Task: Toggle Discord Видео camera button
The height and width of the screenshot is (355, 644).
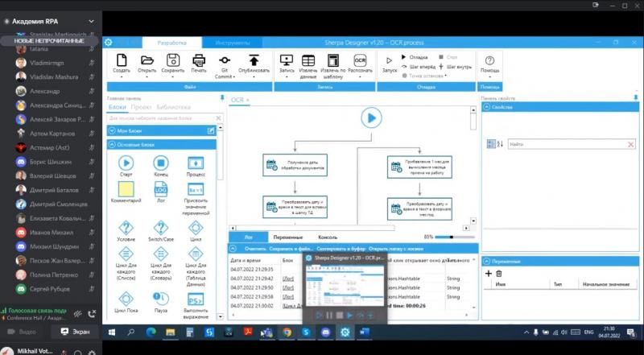Action: (x=22, y=332)
